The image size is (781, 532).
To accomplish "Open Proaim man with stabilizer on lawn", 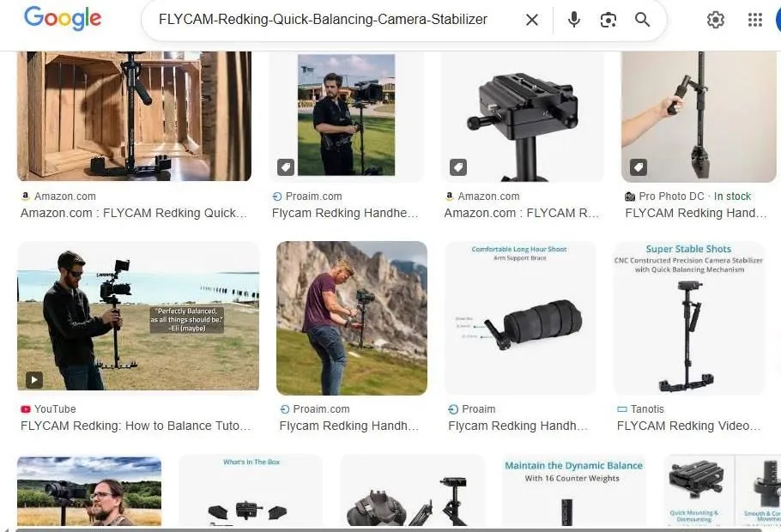I will click(346, 116).
